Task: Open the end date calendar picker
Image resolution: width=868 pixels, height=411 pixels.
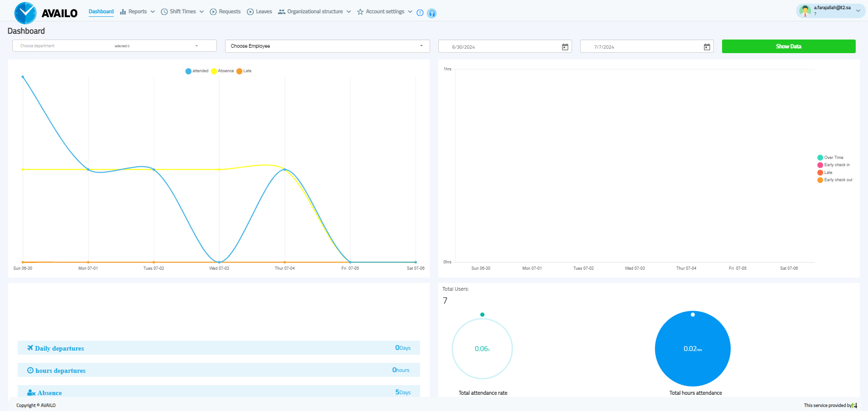Action: (x=707, y=47)
